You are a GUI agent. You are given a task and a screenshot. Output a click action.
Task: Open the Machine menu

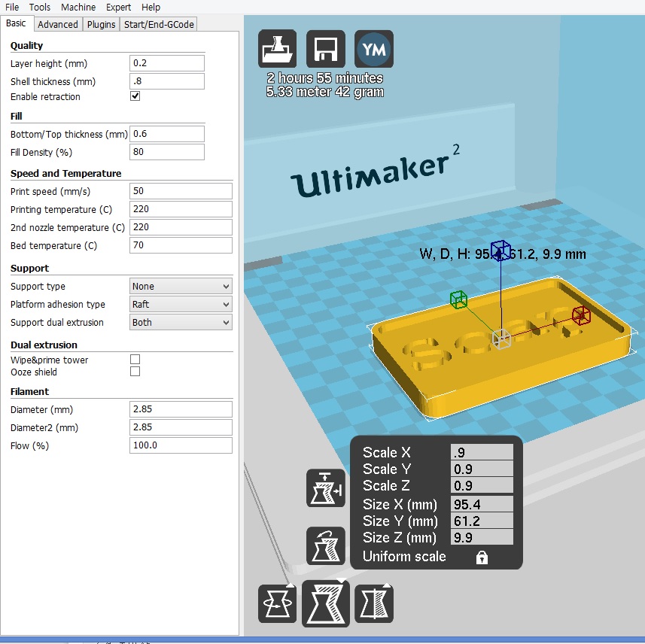coord(78,7)
